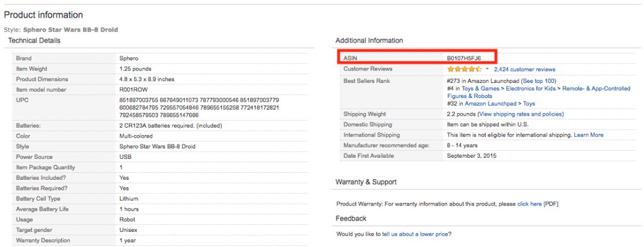644x247 pixels.
Task: Open Amazon Launchpad link in rank #32
Action: 490,104
